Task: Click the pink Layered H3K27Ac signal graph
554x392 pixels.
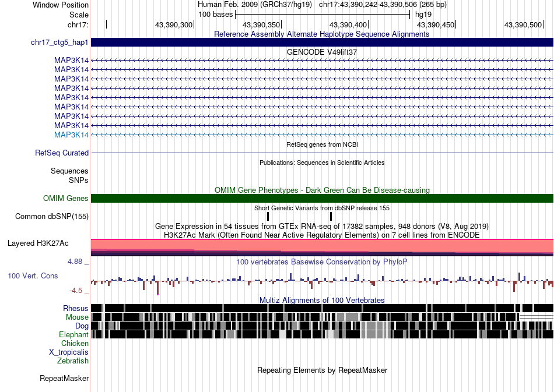Action: coord(322,248)
